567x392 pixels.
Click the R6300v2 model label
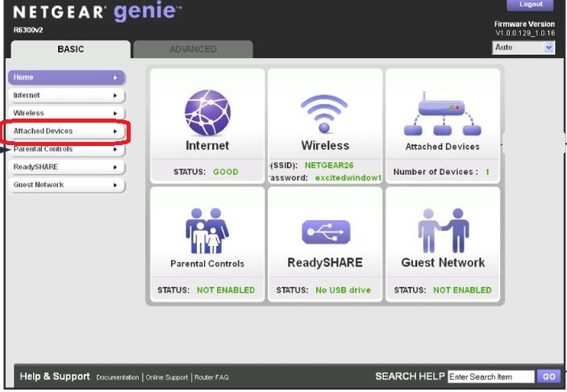(x=28, y=30)
